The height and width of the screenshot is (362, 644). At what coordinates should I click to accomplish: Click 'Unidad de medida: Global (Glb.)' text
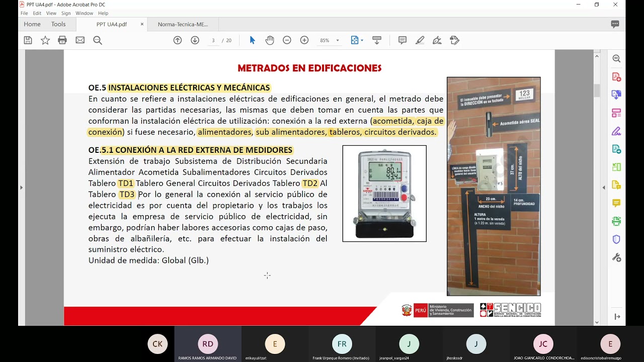click(148, 260)
